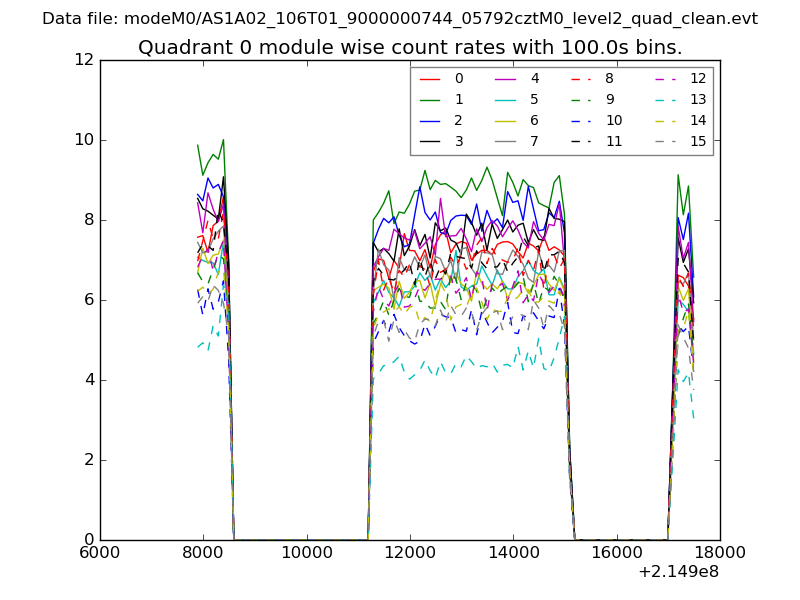800x600 pixels.
Task: Click the Data file path text at top
Action: (x=400, y=19)
